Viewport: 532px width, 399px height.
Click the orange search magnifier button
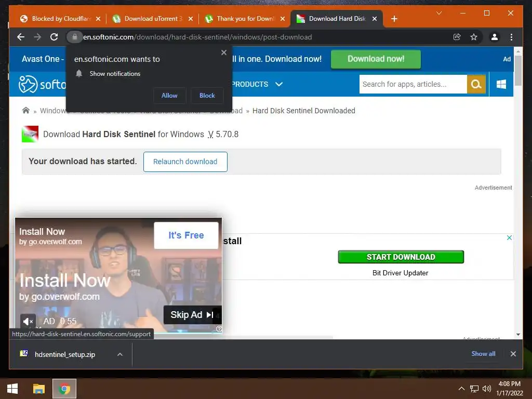(476, 84)
